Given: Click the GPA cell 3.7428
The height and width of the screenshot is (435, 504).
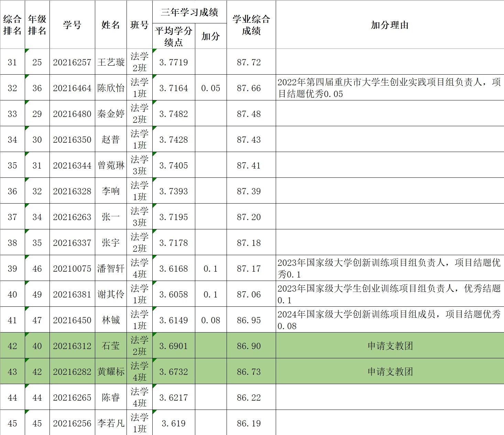Looking at the screenshot, I should click(x=174, y=140).
